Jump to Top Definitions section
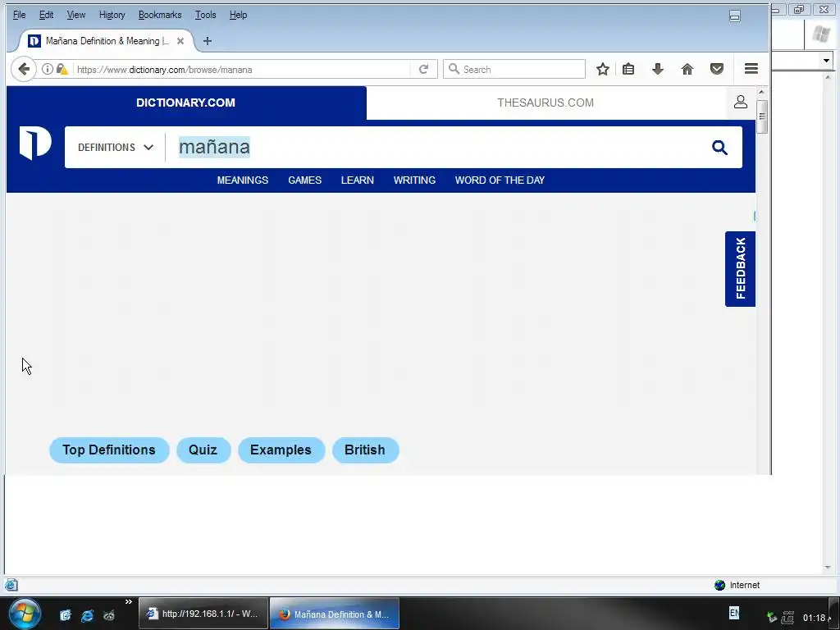 coord(109,450)
